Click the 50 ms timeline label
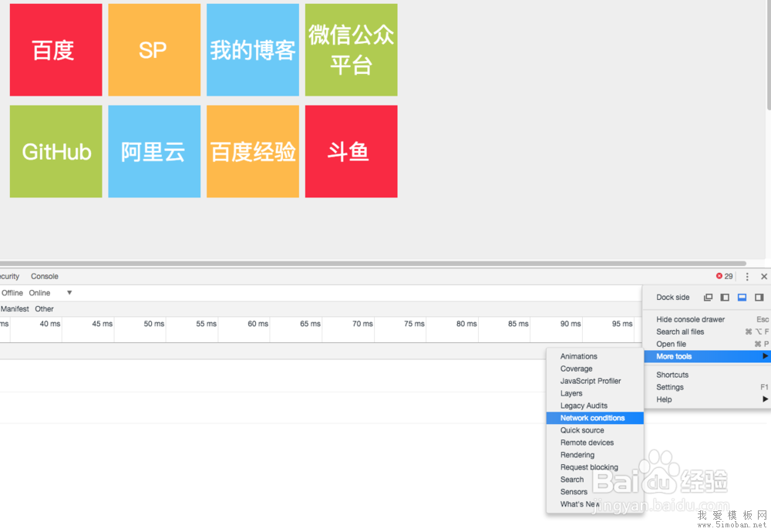The width and height of the screenshot is (771, 532). pos(154,324)
